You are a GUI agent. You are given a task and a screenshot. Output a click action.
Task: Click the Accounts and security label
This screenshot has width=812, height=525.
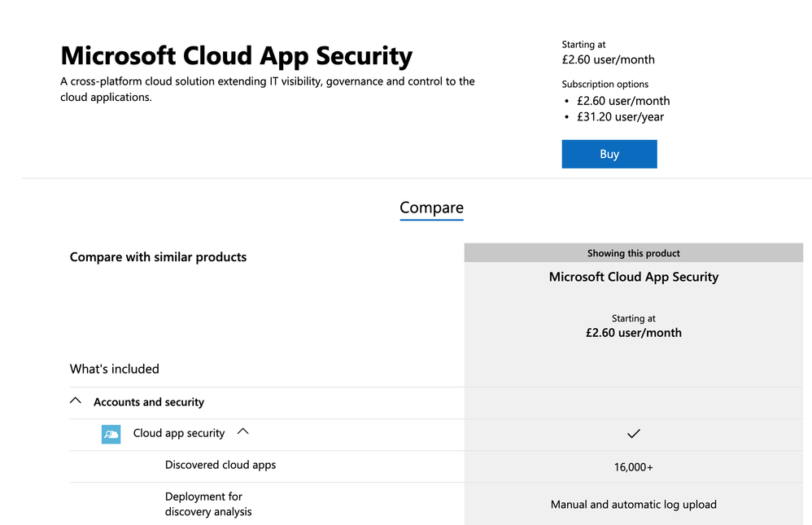(149, 402)
